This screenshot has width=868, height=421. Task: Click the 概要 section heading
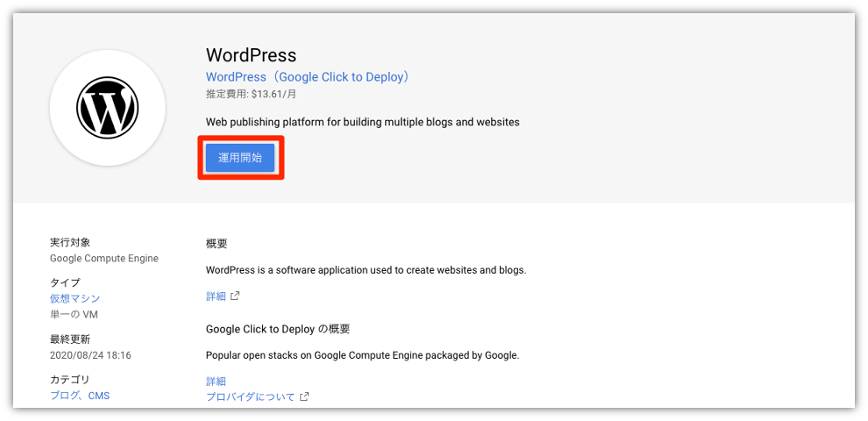pos(217,243)
